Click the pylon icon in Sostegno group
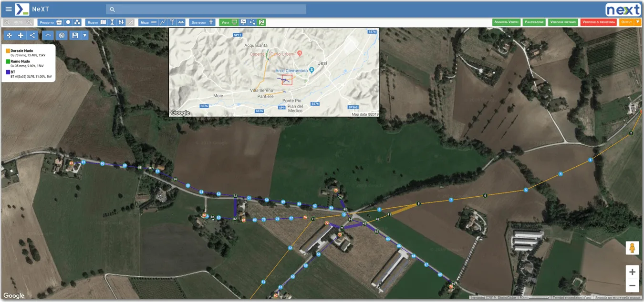The image size is (644, 302). point(211,22)
